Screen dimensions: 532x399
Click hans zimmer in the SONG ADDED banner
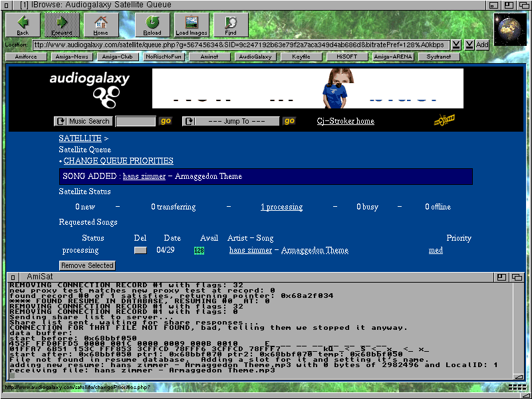144,176
